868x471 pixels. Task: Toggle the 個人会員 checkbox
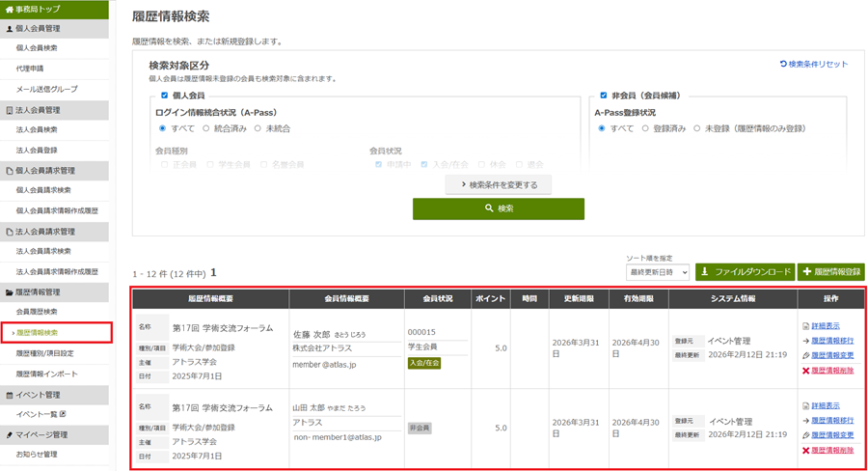point(164,96)
